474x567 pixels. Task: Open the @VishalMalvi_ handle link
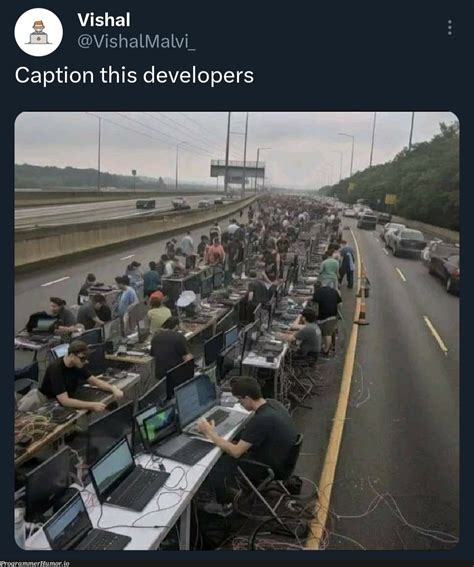click(136, 42)
